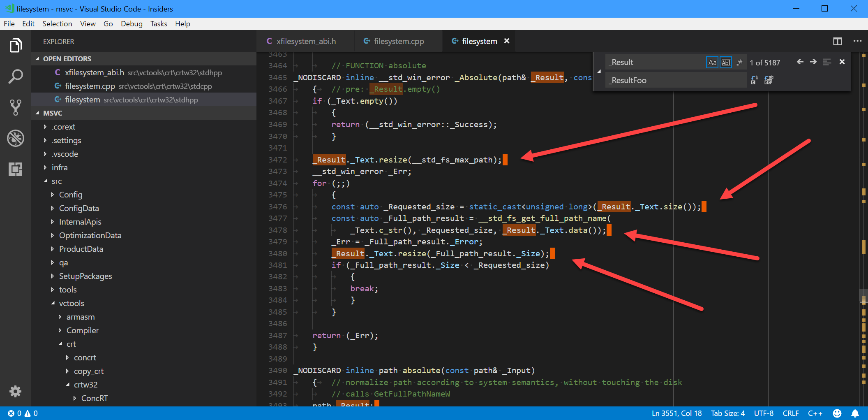Open the Search view in activity bar
868x420 pixels.
15,77
